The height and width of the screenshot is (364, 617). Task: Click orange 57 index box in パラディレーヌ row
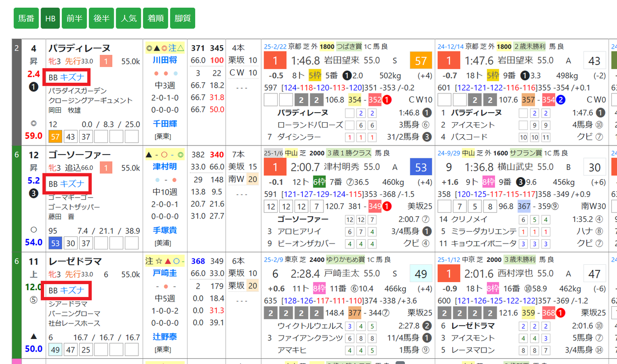click(x=421, y=61)
